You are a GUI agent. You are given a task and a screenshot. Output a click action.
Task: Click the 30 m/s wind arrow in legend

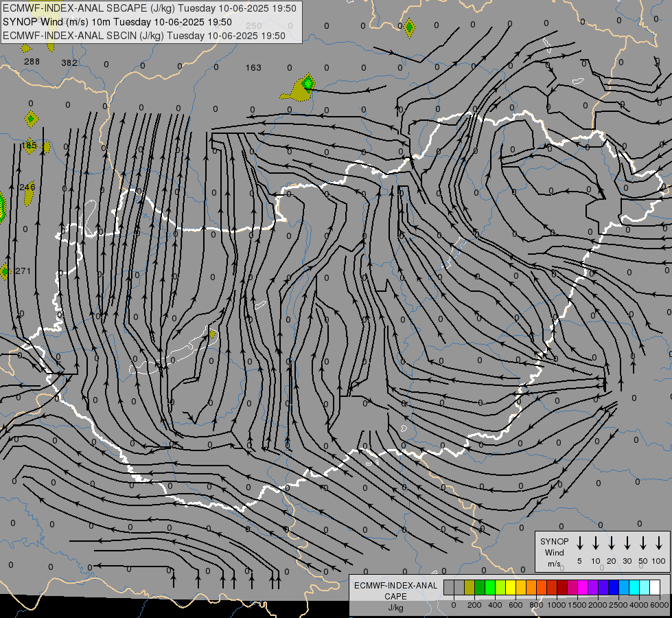point(627,542)
